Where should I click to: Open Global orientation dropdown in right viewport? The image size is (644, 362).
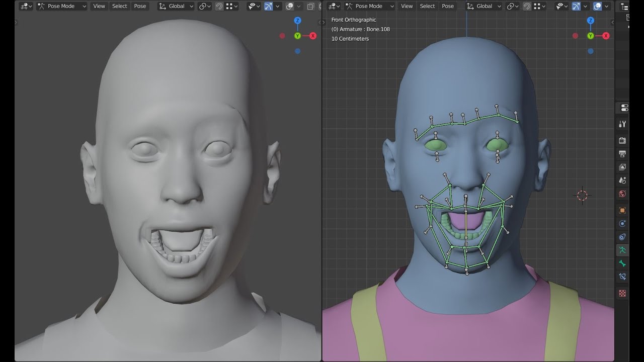(x=484, y=6)
